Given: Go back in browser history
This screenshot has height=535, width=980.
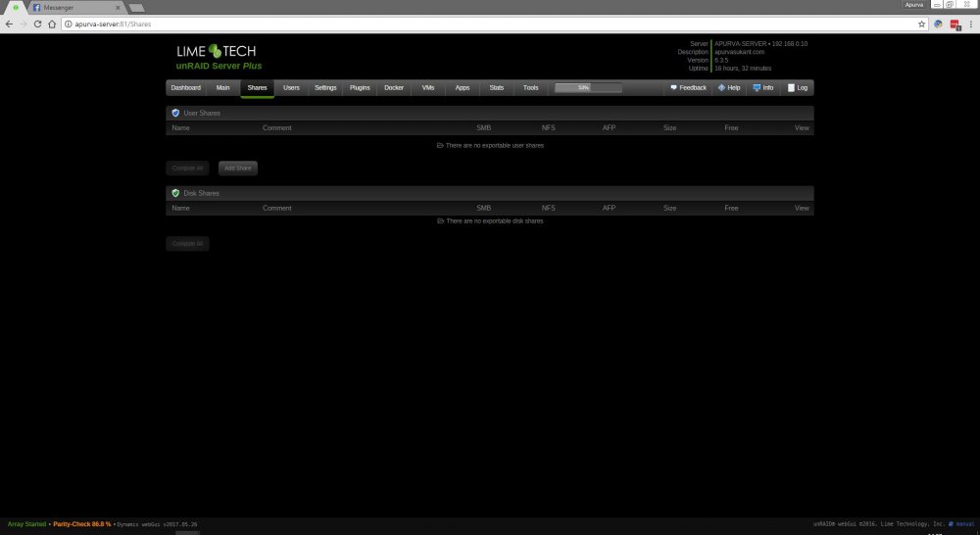Looking at the screenshot, I should click(x=9, y=24).
